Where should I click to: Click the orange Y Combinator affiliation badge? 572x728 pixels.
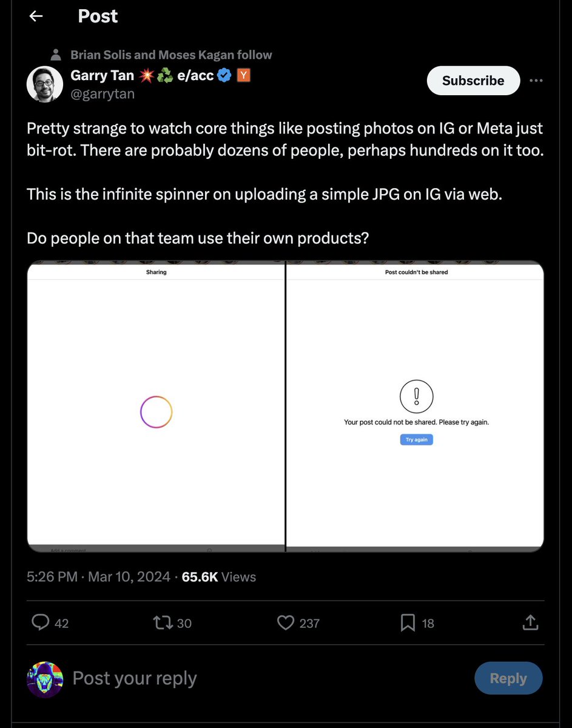243,76
